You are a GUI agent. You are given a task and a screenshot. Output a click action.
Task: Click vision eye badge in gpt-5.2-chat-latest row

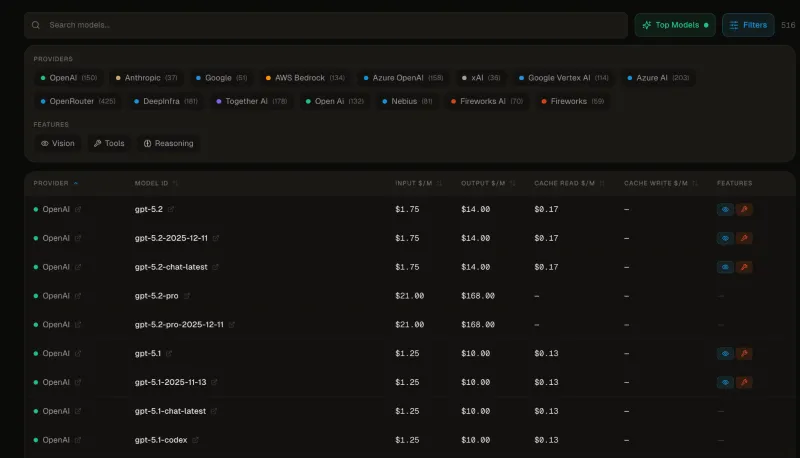pyautogui.click(x=725, y=267)
